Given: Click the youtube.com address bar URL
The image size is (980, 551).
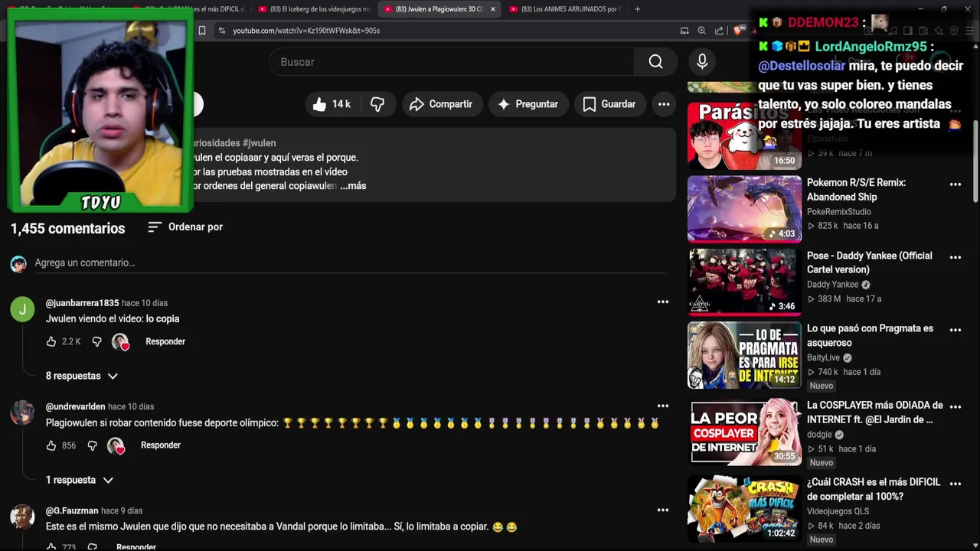Looking at the screenshot, I should (306, 31).
